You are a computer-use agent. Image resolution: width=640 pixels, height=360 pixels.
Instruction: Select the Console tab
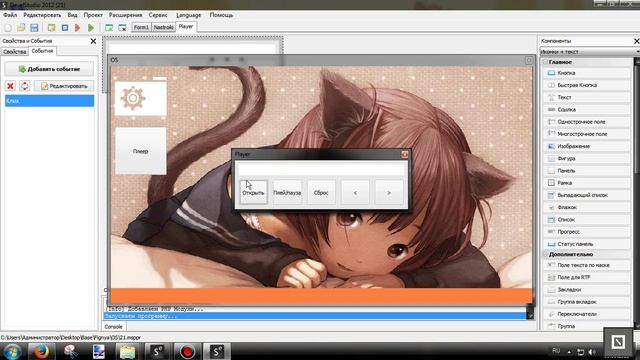click(x=113, y=327)
